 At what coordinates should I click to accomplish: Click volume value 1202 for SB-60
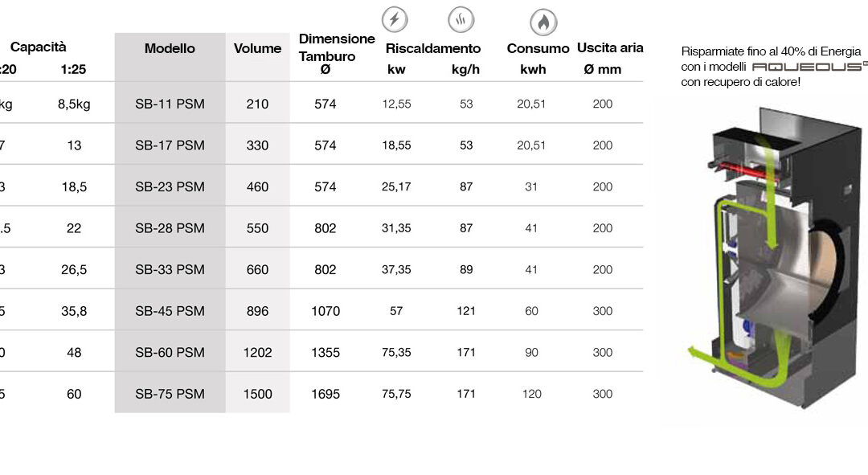(257, 353)
